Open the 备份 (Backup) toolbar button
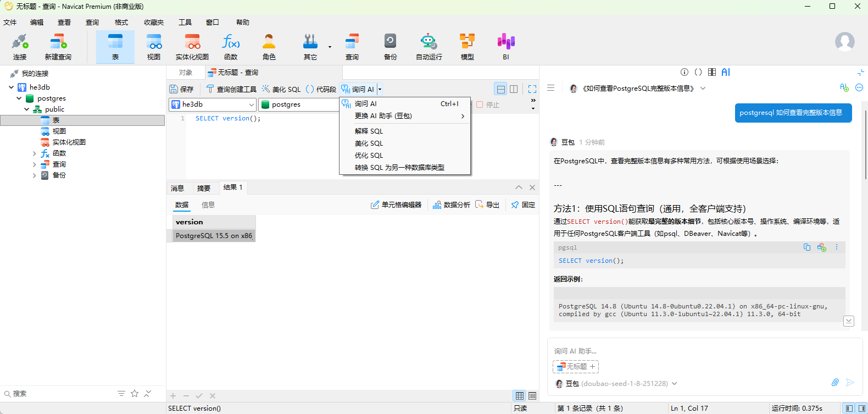This screenshot has width=868, height=414. (x=391, y=47)
